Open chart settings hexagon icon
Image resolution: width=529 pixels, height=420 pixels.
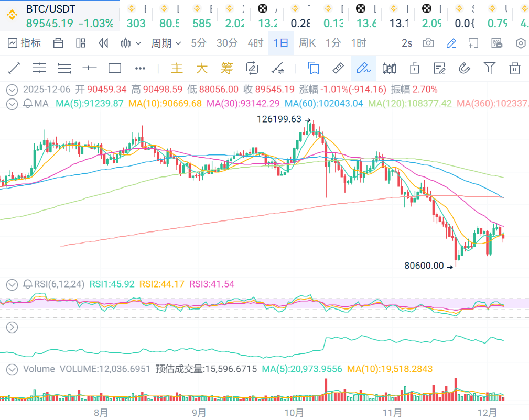pyautogui.click(x=521, y=43)
